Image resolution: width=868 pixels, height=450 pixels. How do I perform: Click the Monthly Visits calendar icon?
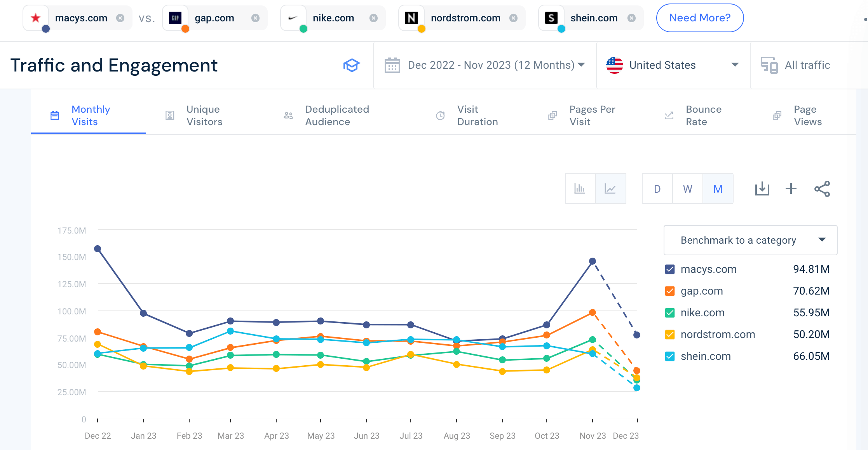pos(55,115)
